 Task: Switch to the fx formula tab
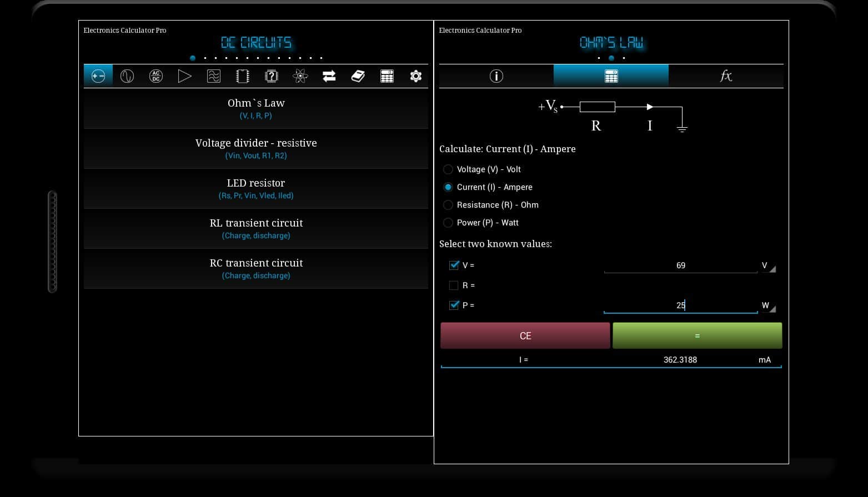pos(726,76)
